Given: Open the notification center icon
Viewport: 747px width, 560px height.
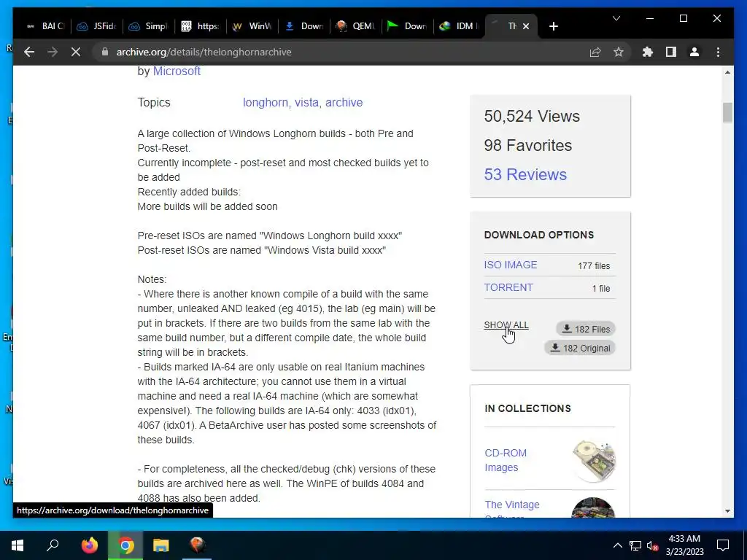Looking at the screenshot, I should (723, 545).
